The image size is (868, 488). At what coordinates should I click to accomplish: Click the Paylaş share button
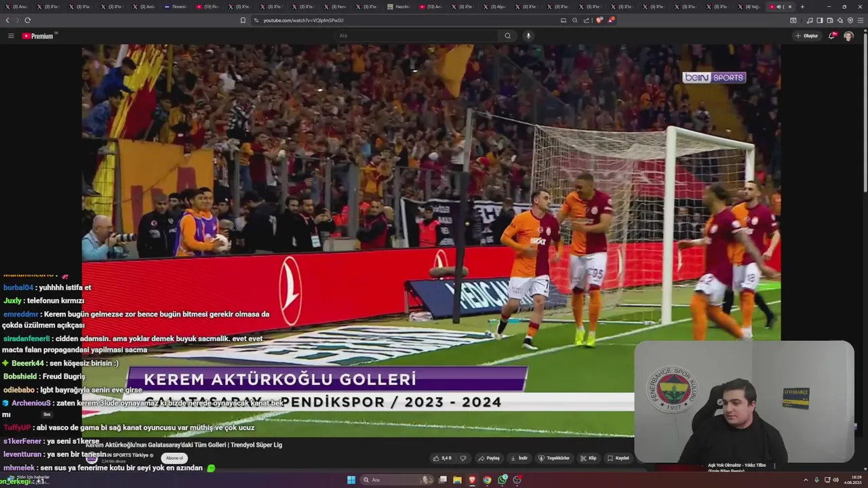488,458
